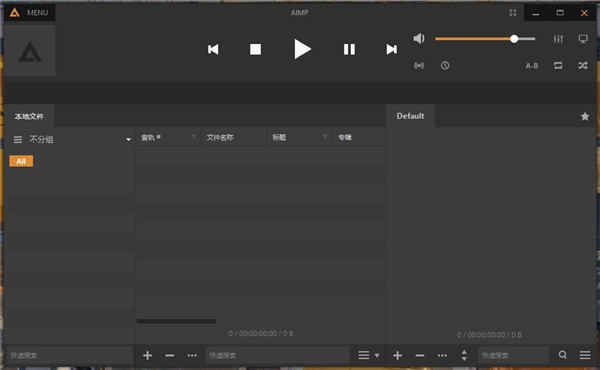Viewport: 600px width, 370px height.
Task: Click the library horizontal scrollbar
Action: [x=176, y=321]
